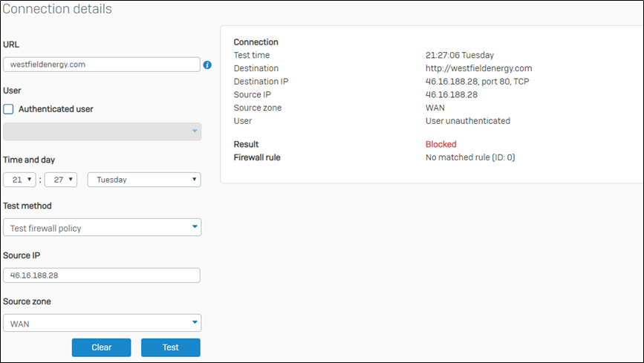644x363 pixels.
Task: Expand the Tuesday day selector
Action: pos(144,180)
